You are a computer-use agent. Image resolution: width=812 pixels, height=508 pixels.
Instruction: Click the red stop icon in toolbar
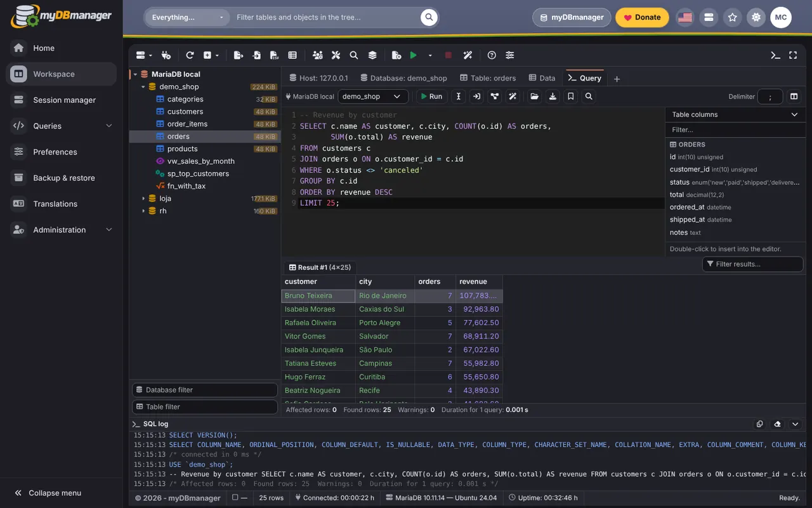(448, 55)
